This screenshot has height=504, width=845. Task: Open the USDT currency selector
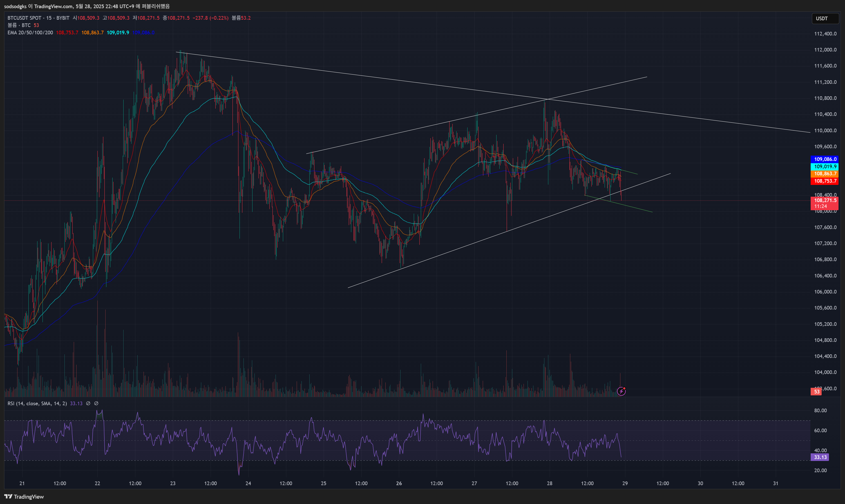tap(825, 18)
